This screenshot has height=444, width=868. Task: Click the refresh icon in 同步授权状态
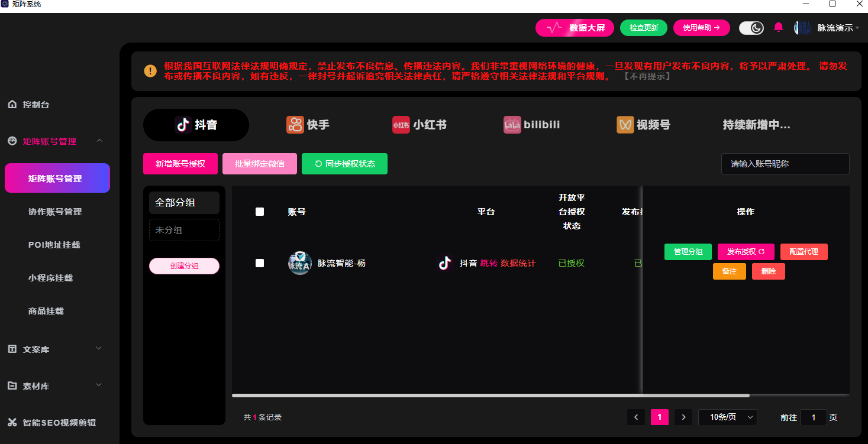[x=318, y=164]
